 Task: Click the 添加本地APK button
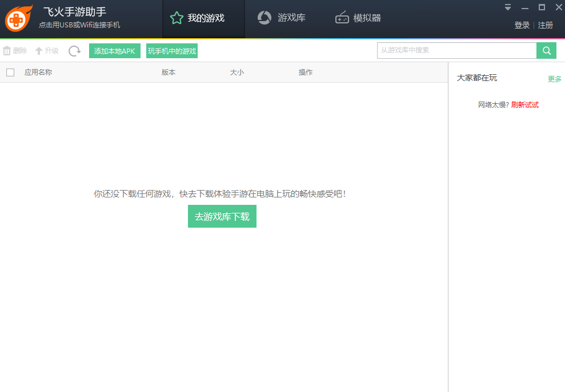click(114, 50)
